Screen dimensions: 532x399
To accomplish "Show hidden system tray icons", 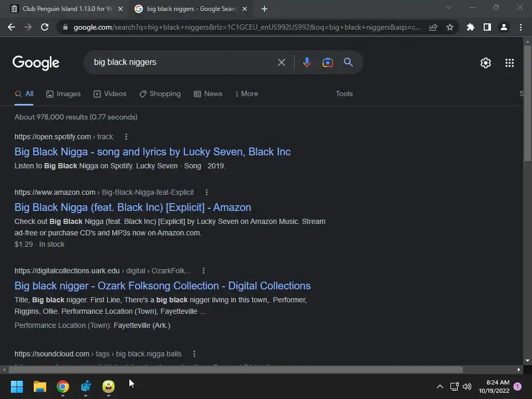I will pyautogui.click(x=440, y=387).
